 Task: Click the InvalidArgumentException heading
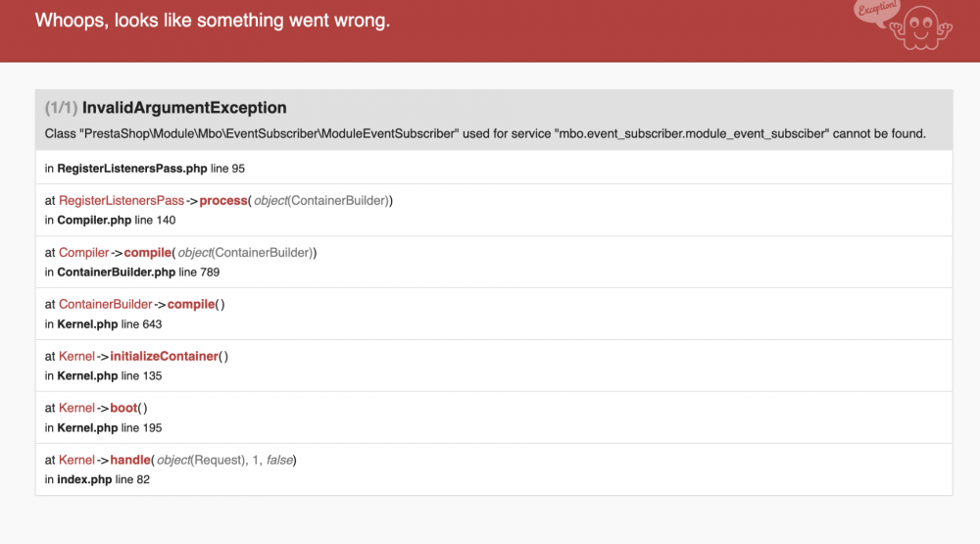tap(184, 108)
